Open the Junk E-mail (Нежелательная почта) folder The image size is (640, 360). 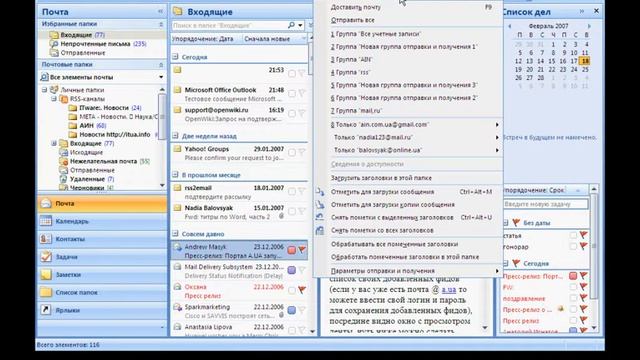[x=103, y=161]
